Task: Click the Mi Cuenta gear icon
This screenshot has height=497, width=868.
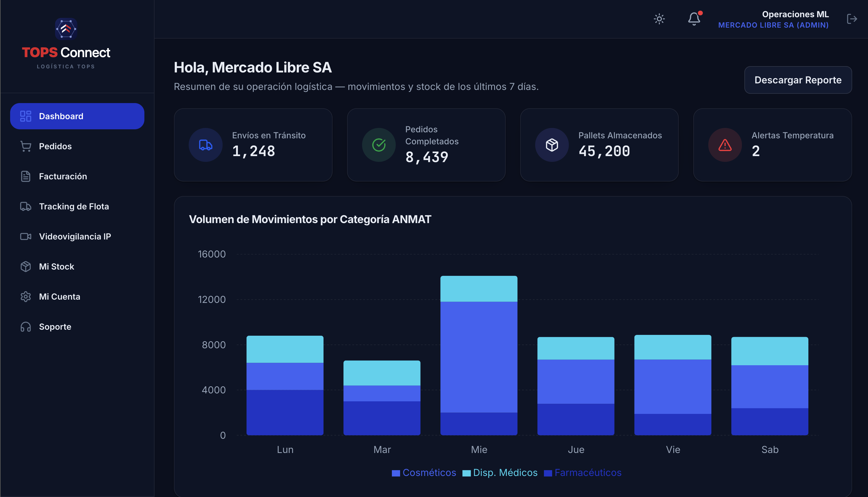Action: pos(26,296)
